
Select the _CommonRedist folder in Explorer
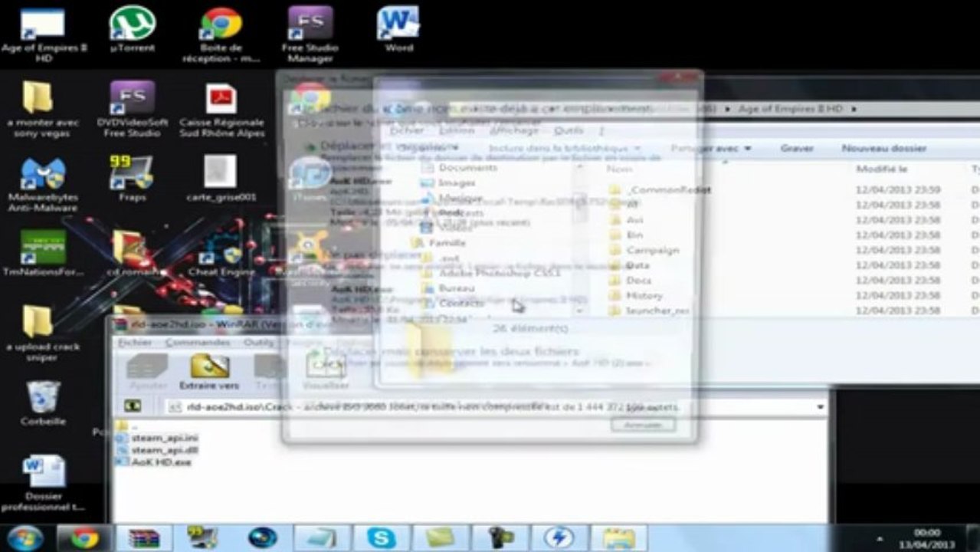point(660,189)
